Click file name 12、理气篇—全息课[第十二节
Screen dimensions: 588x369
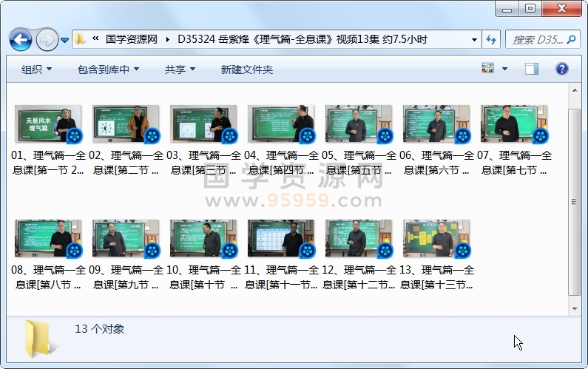[x=359, y=277]
